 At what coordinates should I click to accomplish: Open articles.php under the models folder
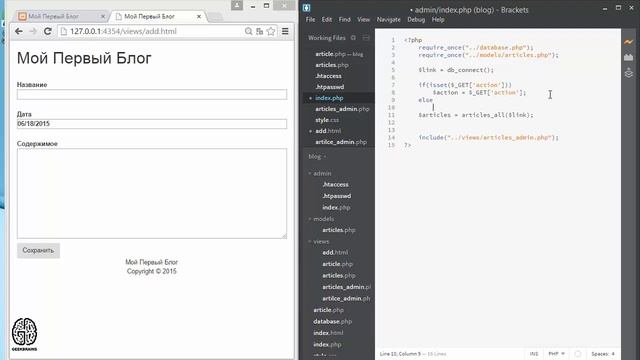(339, 230)
